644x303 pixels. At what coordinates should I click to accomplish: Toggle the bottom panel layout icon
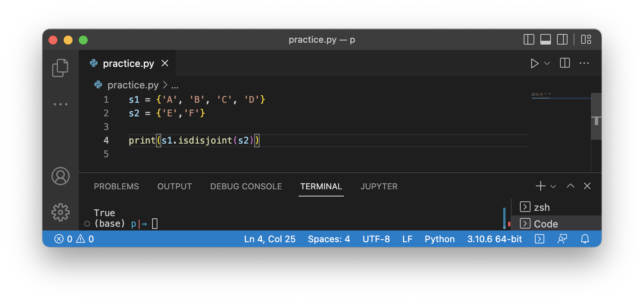[545, 39]
